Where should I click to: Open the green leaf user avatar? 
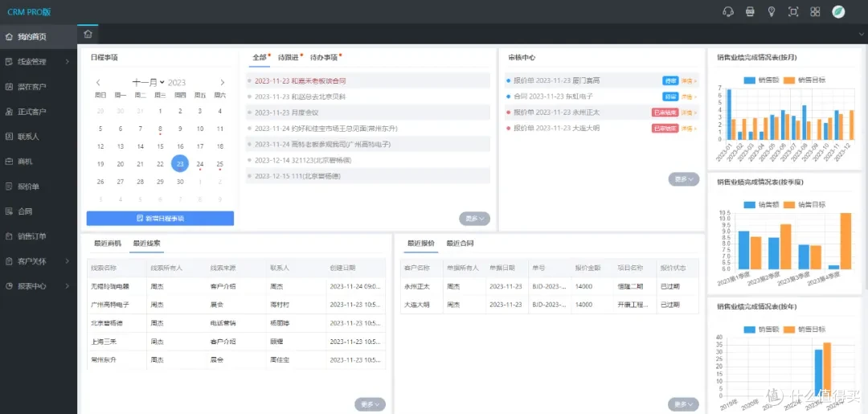point(838,11)
